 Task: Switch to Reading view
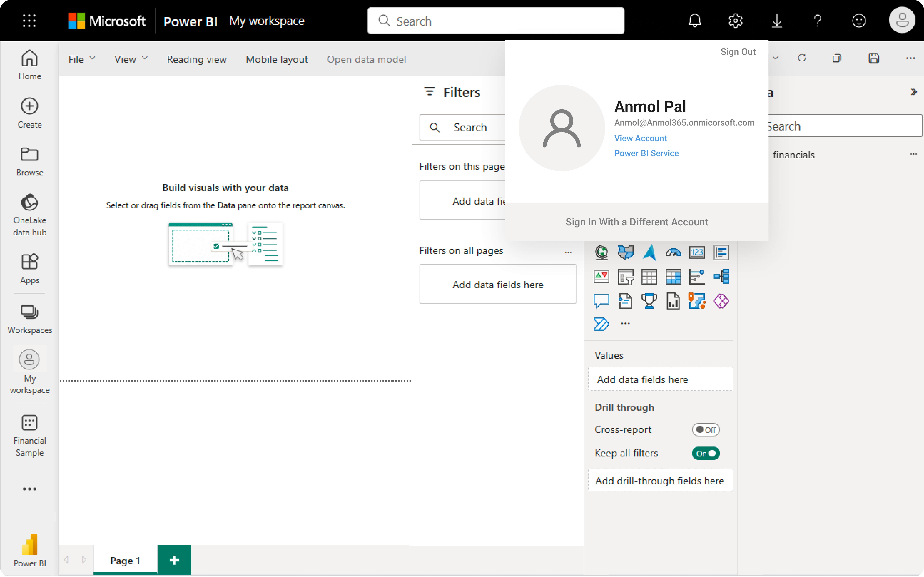click(197, 59)
